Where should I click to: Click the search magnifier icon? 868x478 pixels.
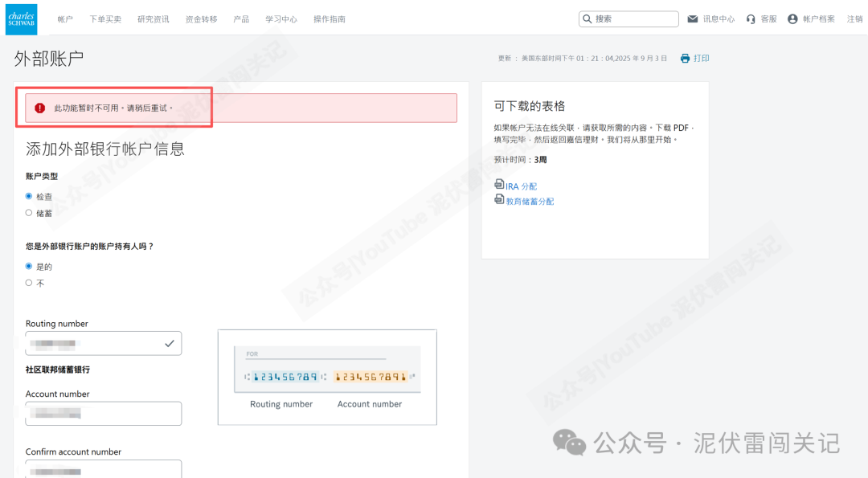coord(588,18)
